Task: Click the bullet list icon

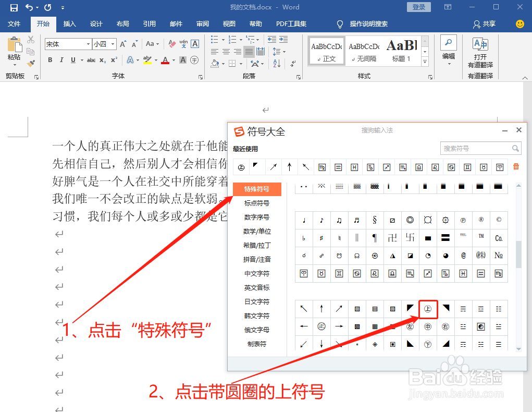Action: pos(215,39)
